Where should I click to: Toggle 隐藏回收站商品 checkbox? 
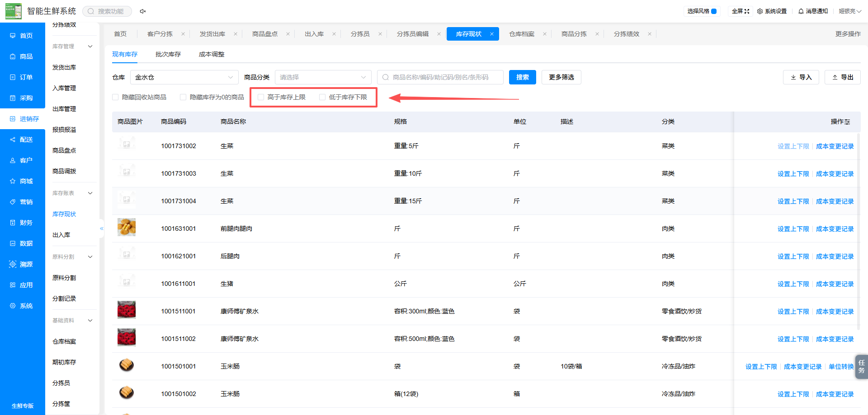[115, 97]
